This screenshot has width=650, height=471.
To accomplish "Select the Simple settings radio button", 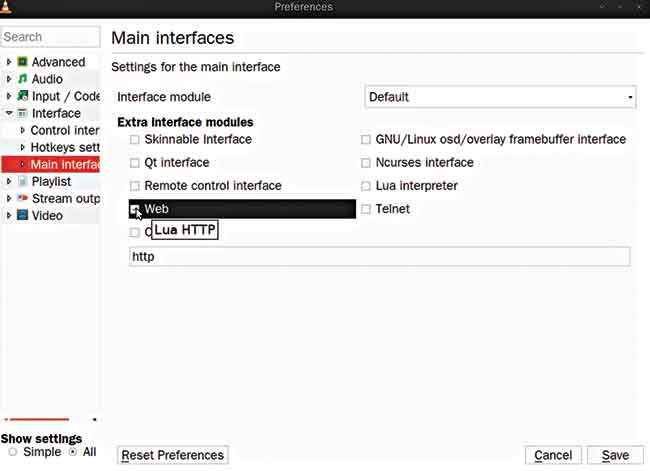I will pyautogui.click(x=13, y=452).
